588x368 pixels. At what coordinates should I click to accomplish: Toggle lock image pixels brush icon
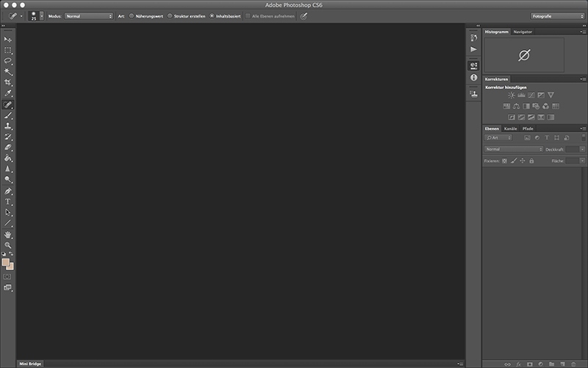coord(514,160)
